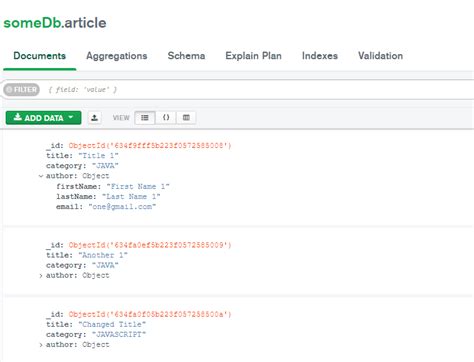Click the download icon on ADD DATA
The image size is (474, 362).
tap(17, 117)
